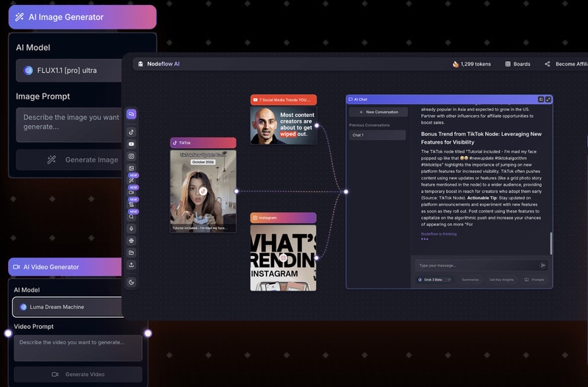Click the New Conversation button
This screenshot has width=588, height=387.
tap(377, 112)
